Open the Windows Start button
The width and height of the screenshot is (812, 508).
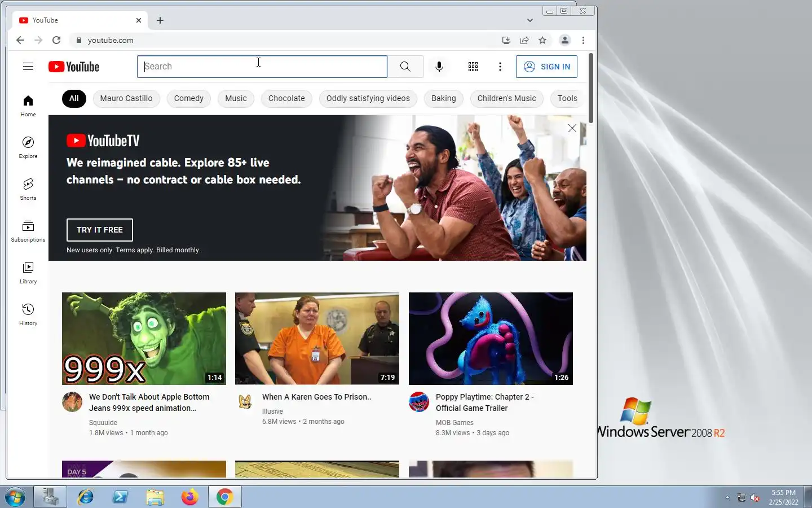coord(15,497)
